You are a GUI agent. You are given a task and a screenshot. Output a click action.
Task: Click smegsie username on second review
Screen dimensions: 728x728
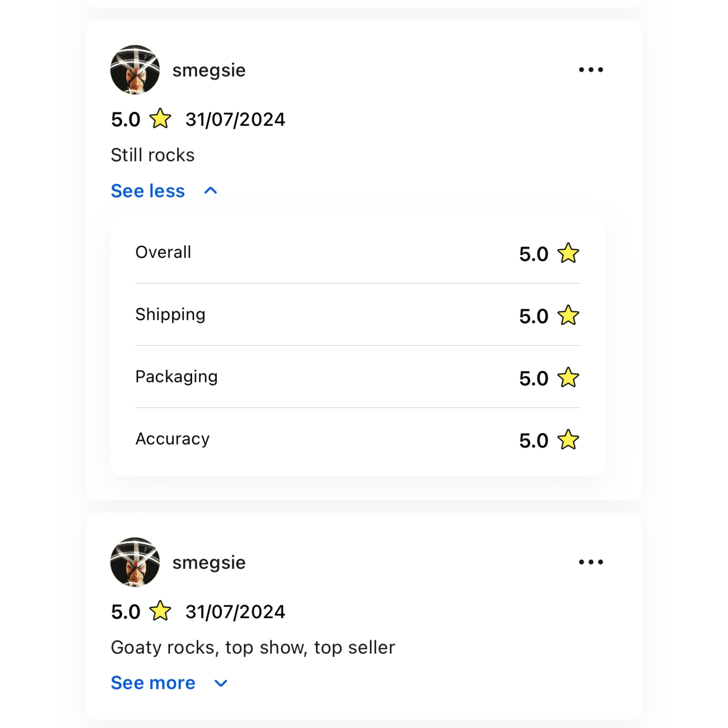(209, 563)
